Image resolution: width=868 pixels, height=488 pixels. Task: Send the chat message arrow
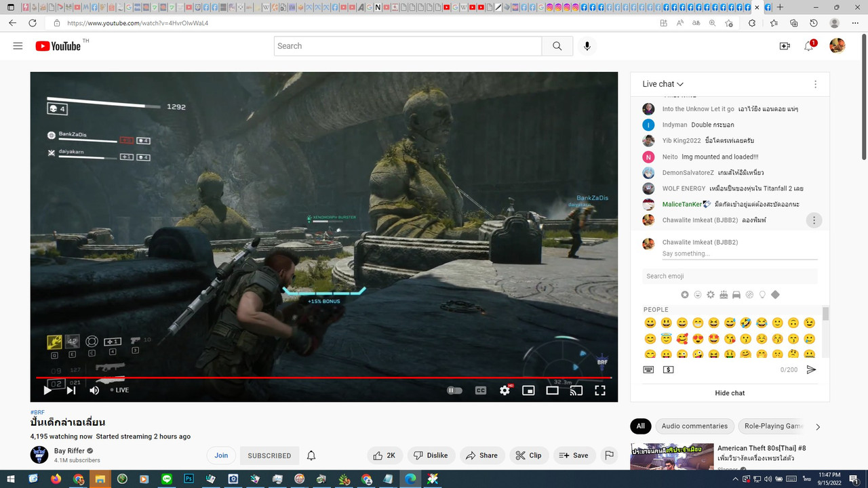pos(811,369)
